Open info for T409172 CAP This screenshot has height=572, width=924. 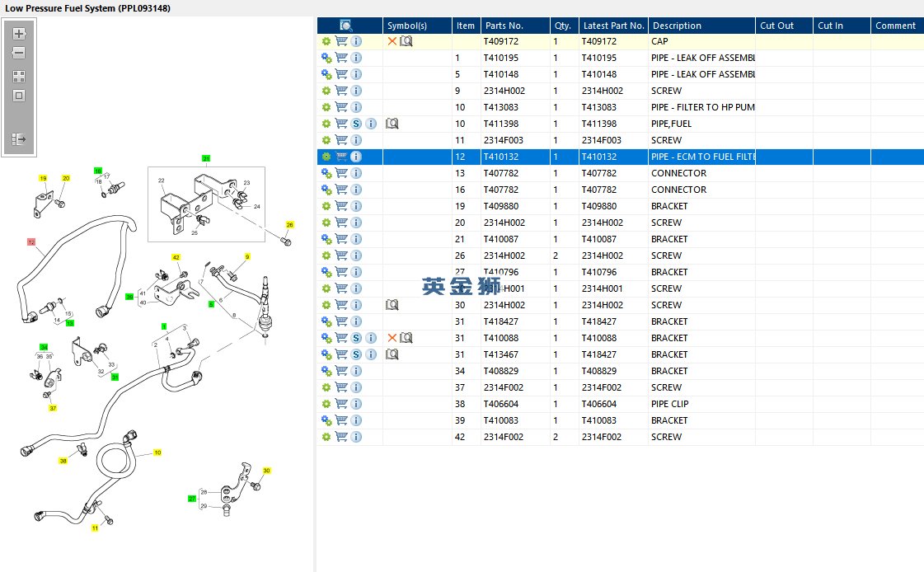click(x=356, y=41)
